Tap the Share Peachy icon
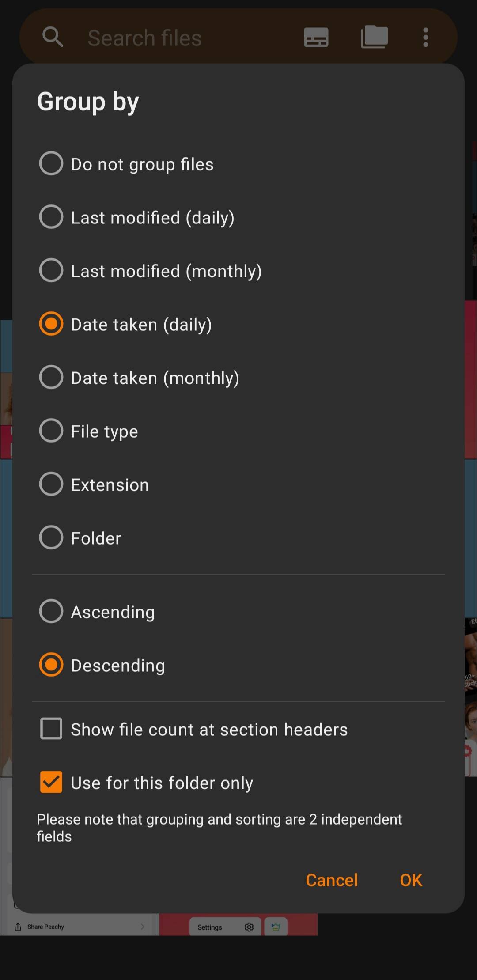Screen dimensions: 477x980 (x=18, y=927)
